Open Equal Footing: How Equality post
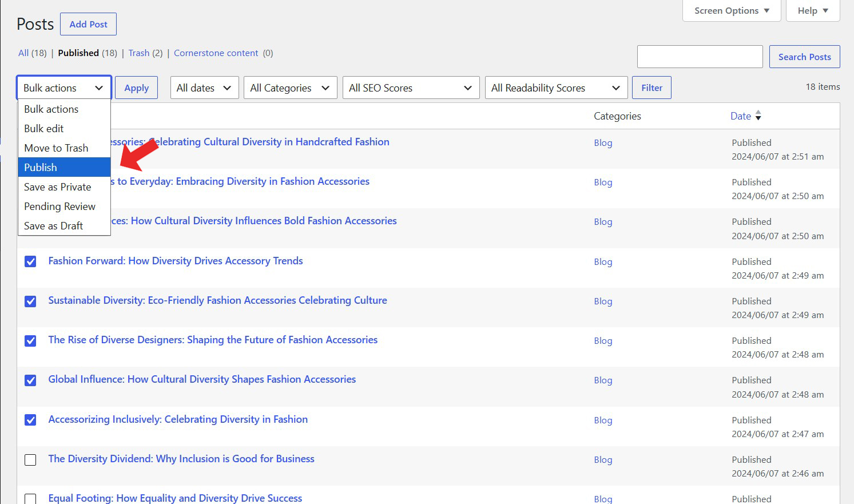The width and height of the screenshot is (854, 504). point(175,498)
